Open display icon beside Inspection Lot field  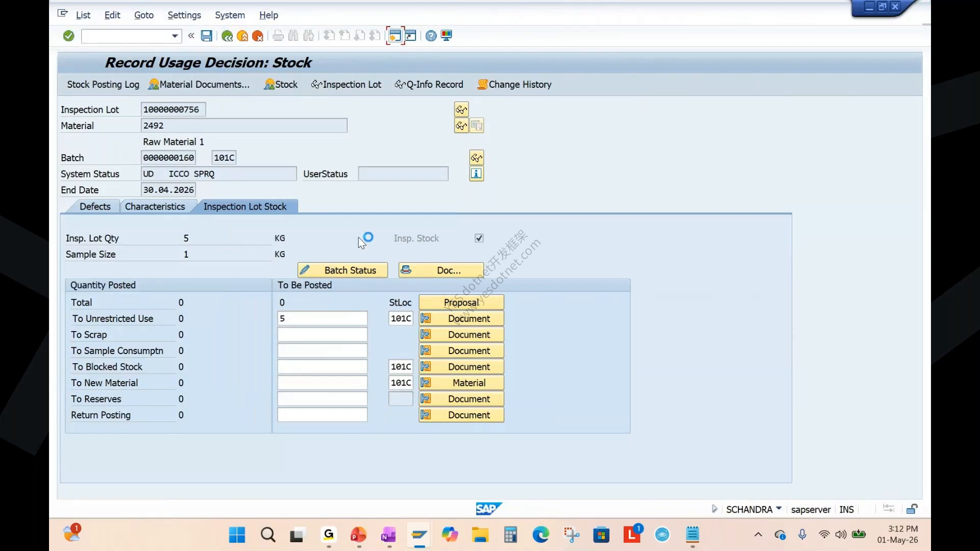(x=461, y=110)
